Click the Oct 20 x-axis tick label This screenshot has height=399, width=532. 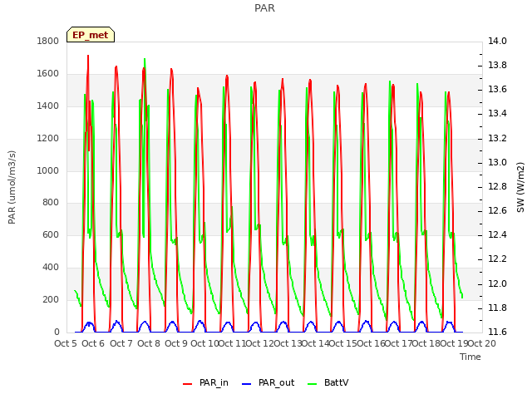(x=482, y=343)
